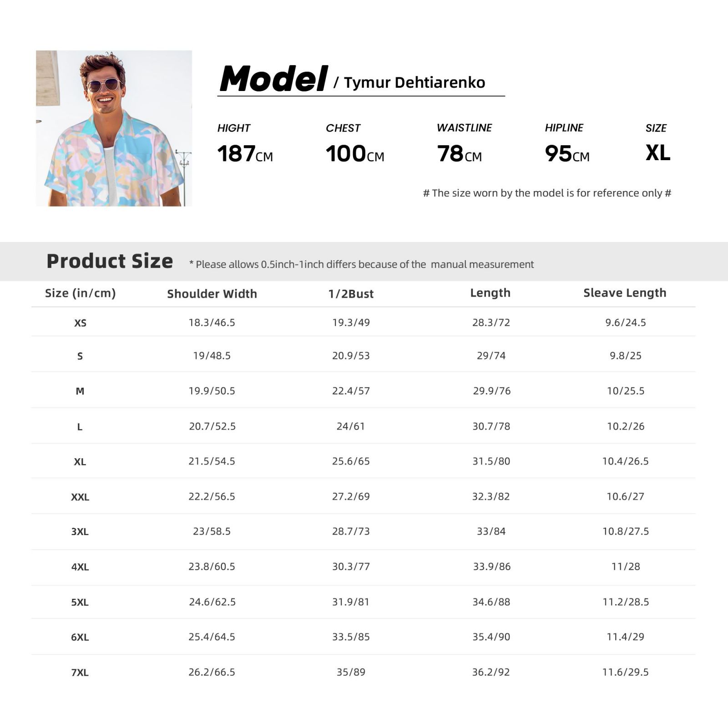Click the Sleave Length column header

pyautogui.click(x=625, y=293)
